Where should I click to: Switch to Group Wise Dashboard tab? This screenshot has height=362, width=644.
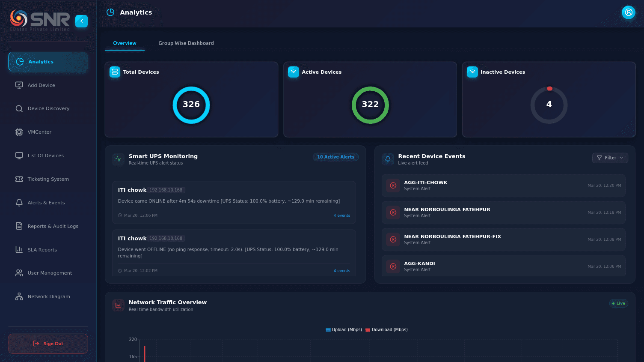186,43
